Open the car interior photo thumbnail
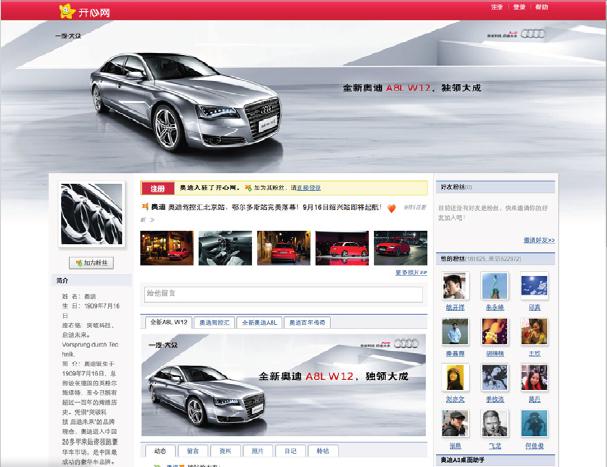 pos(225,248)
